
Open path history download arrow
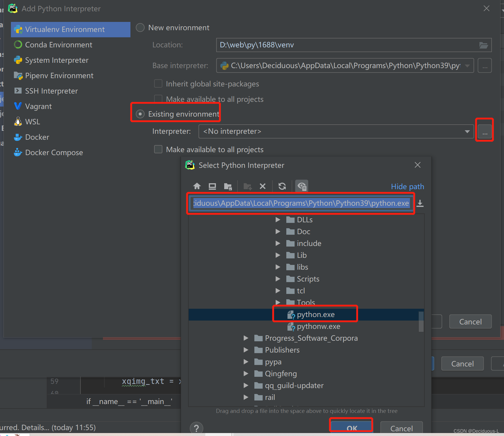click(420, 203)
